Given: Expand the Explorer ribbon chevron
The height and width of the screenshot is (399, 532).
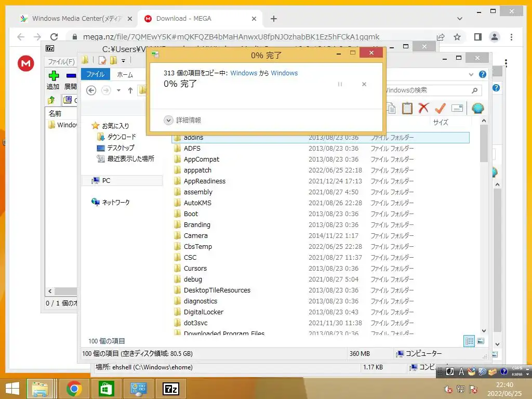Looking at the screenshot, I should 471,75.
